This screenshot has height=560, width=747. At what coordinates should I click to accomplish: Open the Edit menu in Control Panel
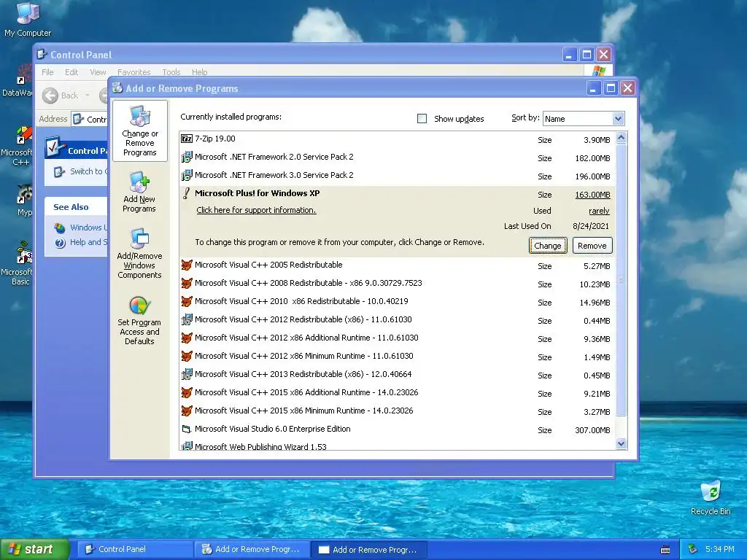click(71, 72)
